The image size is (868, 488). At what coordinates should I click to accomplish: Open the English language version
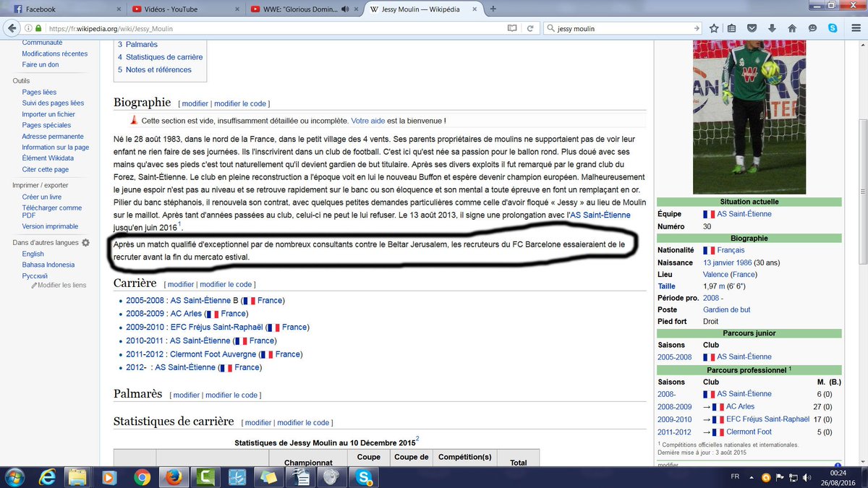pyautogui.click(x=33, y=254)
